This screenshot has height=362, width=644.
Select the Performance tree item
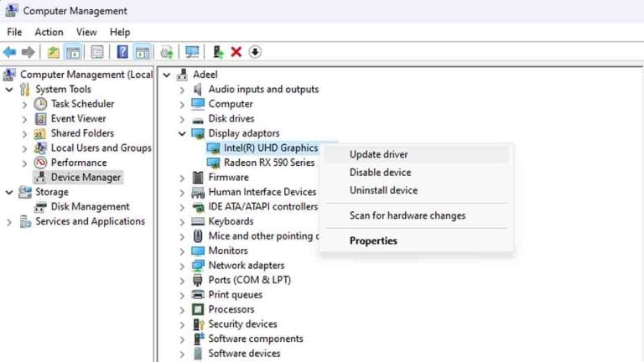79,163
